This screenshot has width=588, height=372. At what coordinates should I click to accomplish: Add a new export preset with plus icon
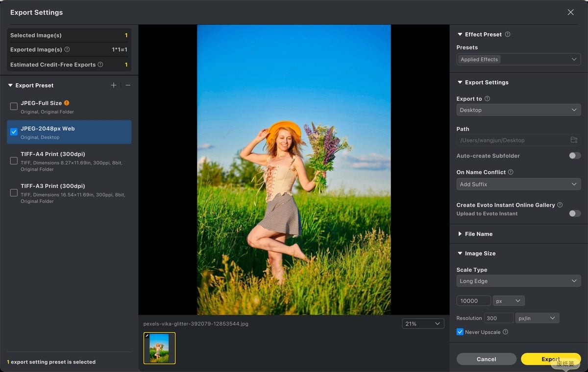(114, 85)
